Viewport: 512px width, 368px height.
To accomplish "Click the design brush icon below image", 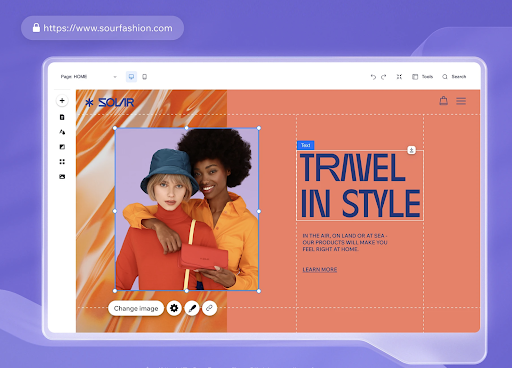I will tap(192, 308).
